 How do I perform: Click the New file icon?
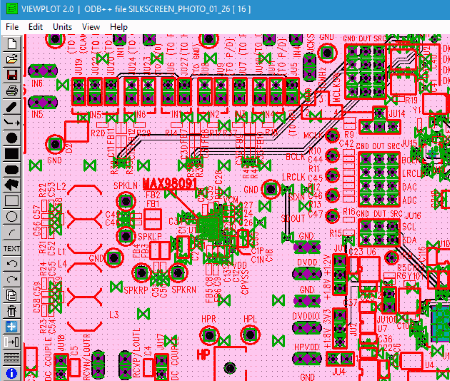pyautogui.click(x=12, y=43)
